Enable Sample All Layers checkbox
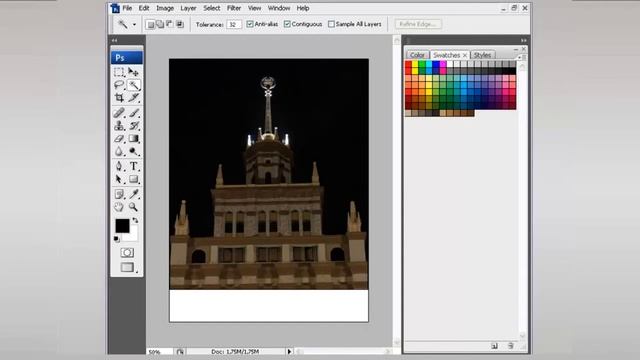This screenshot has width=640, height=360. pos(331,24)
